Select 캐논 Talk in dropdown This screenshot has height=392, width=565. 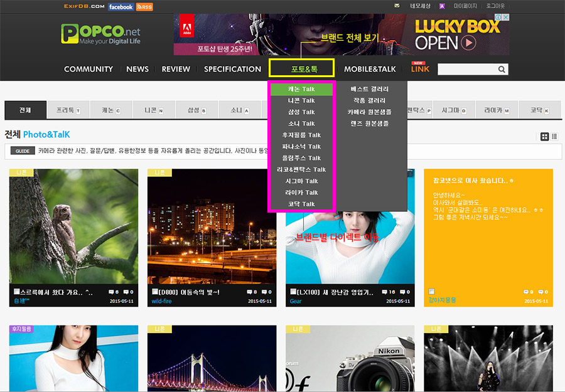point(301,89)
